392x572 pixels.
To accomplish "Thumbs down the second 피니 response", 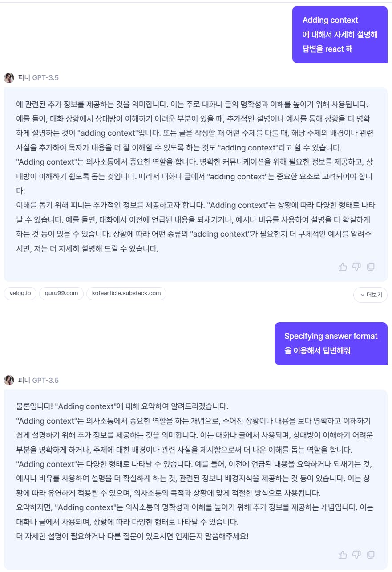I will coord(356,555).
